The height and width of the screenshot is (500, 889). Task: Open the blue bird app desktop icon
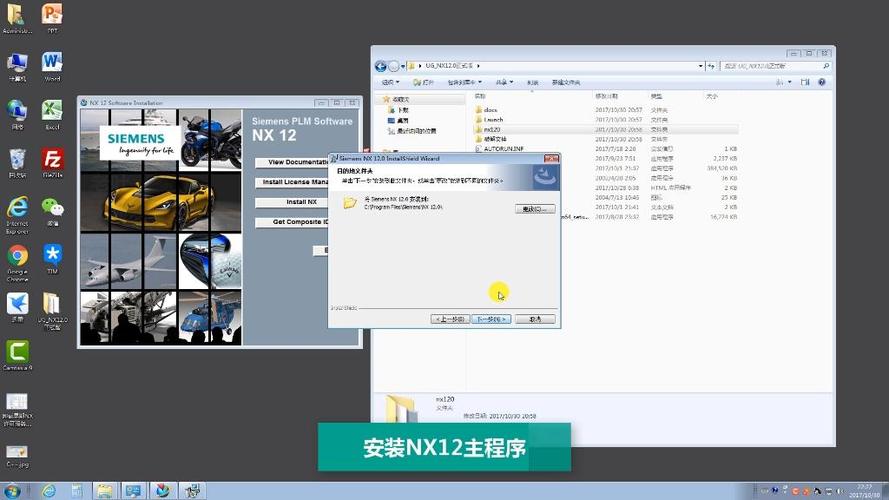(x=18, y=307)
